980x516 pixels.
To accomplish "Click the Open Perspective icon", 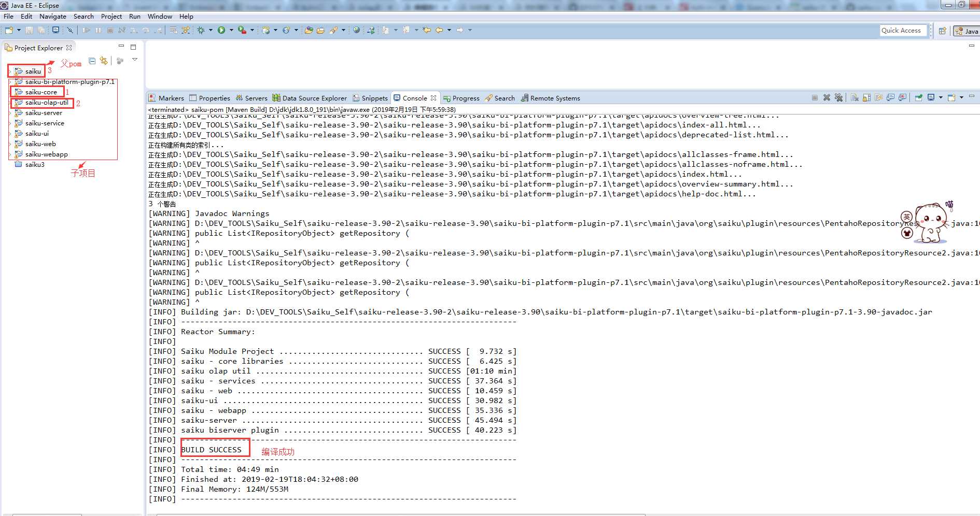I will tap(943, 31).
